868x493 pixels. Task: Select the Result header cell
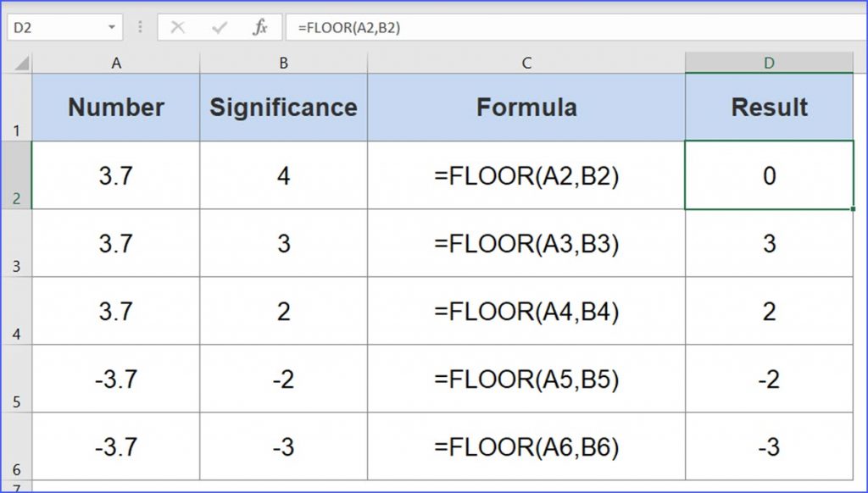[769, 108]
